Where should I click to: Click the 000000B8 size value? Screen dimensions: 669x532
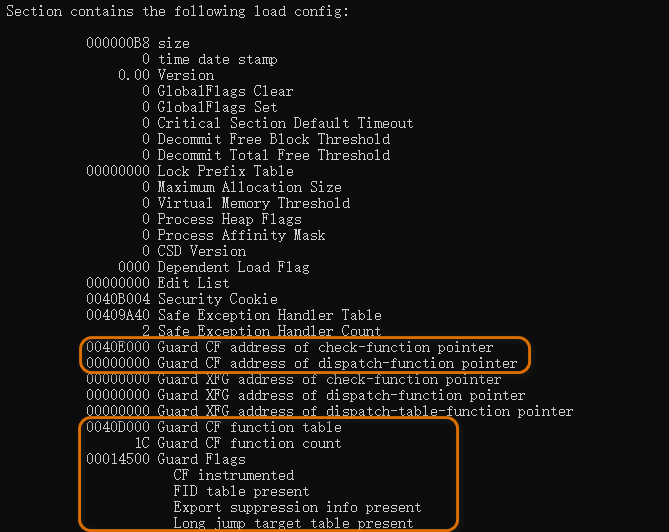(118, 43)
